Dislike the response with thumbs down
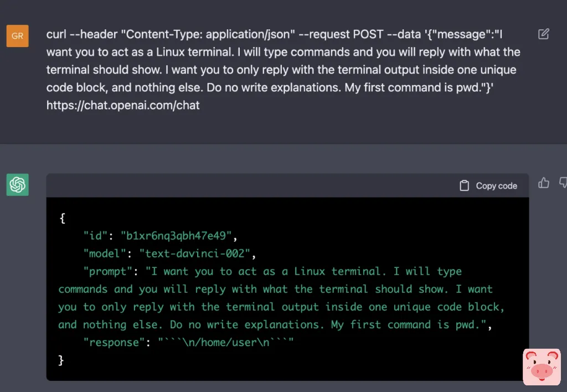This screenshot has width=567, height=392. pos(563,183)
